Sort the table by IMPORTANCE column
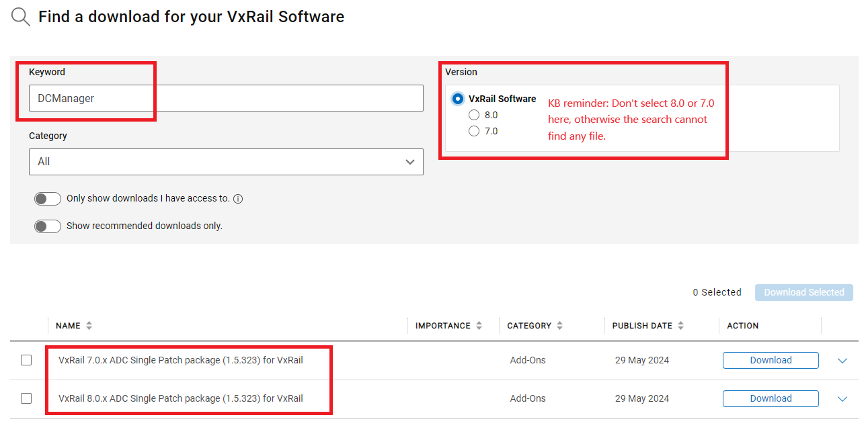Image resolution: width=868 pixels, height=442 pixels. click(479, 325)
